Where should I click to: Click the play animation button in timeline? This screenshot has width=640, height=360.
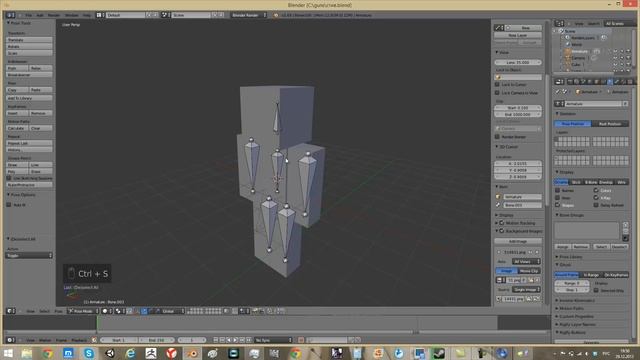tap(236, 340)
